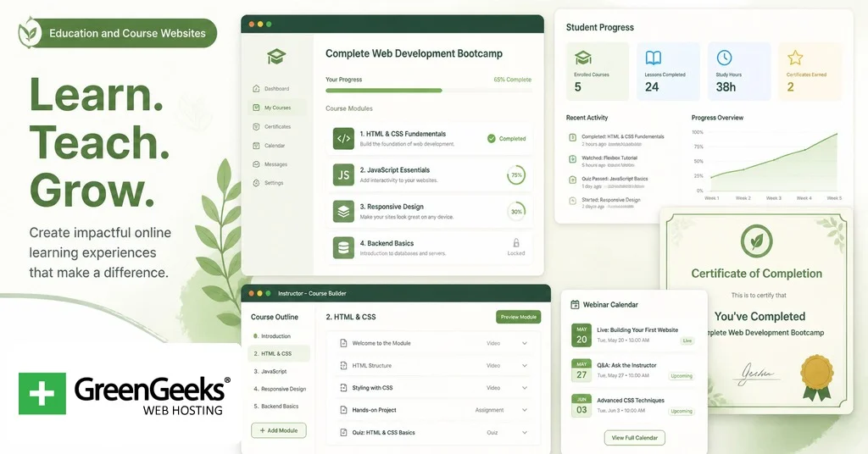Click the certificate leaf seal emblem

756,241
